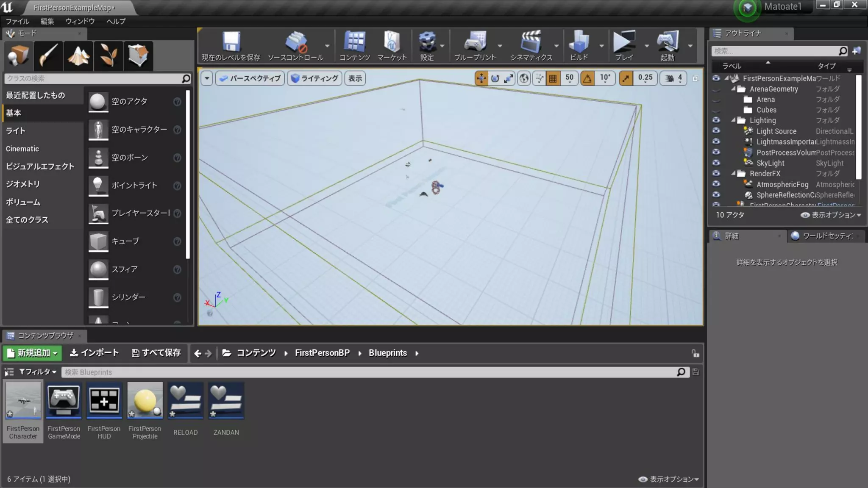The width and height of the screenshot is (868, 488).
Task: Open the viewport options dropdown arrow
Action: (207, 78)
